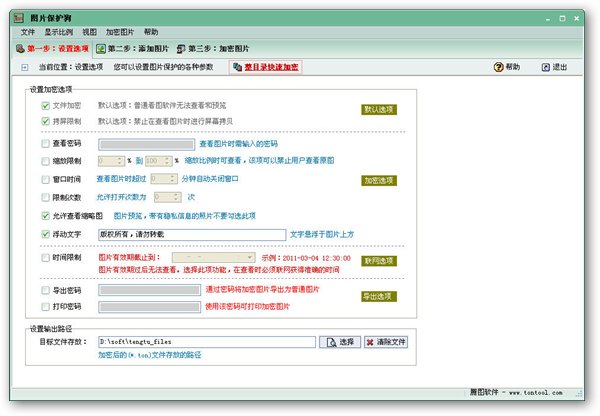Click the 第二步 add-pictures step icon
The width and height of the screenshot is (600, 416).
(101, 49)
